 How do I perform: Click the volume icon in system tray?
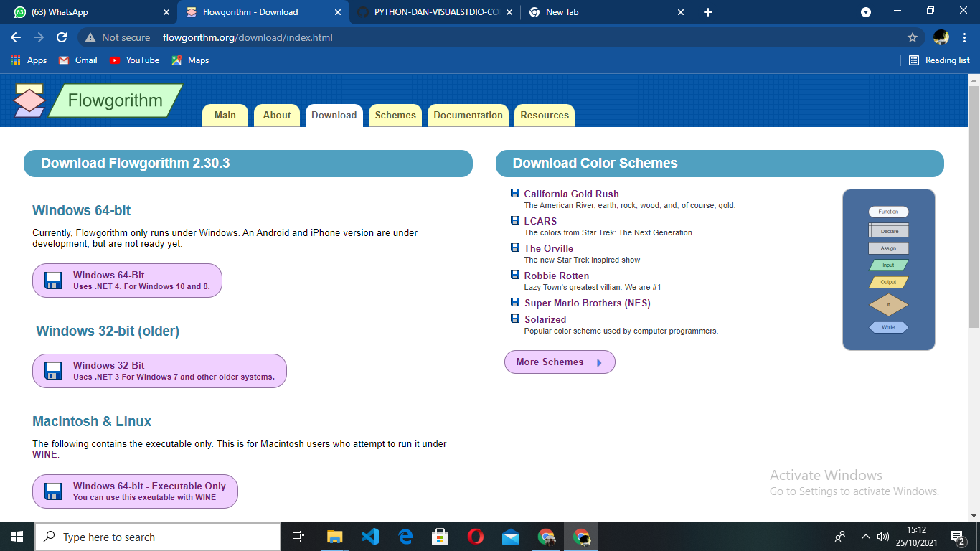882,536
